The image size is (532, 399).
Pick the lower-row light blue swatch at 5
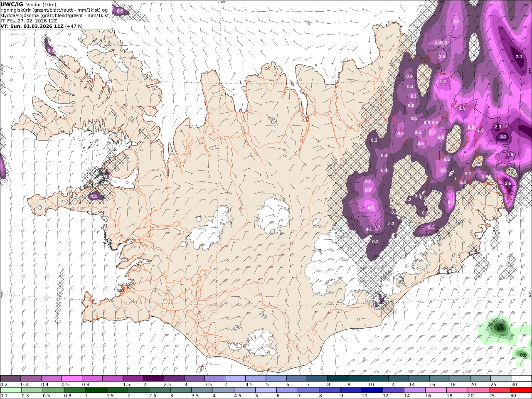tap(266, 390)
